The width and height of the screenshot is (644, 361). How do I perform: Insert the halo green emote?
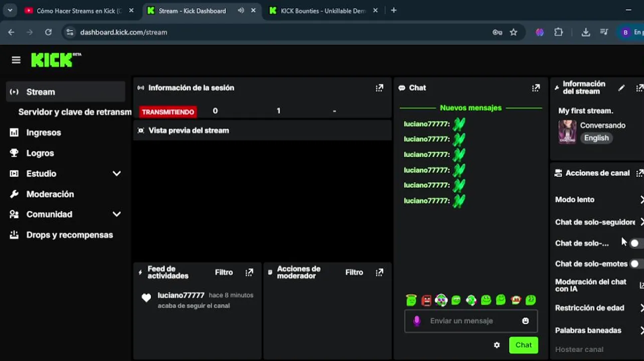[411, 300]
